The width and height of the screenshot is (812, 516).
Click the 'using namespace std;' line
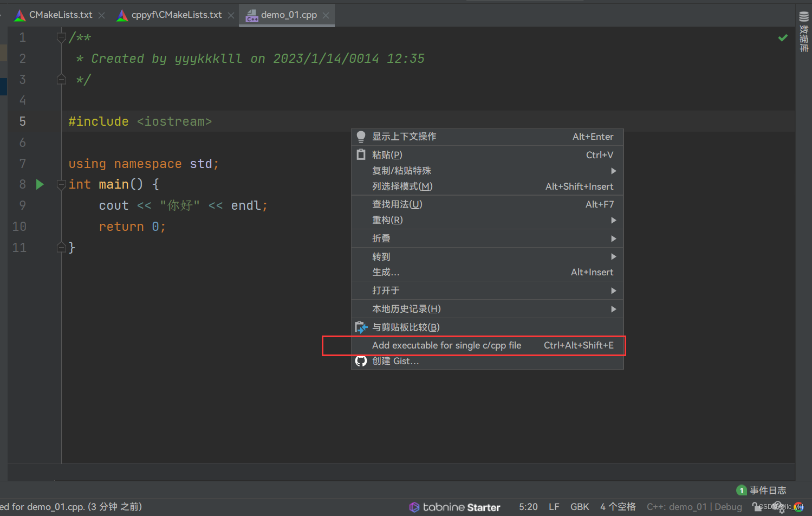click(x=144, y=164)
